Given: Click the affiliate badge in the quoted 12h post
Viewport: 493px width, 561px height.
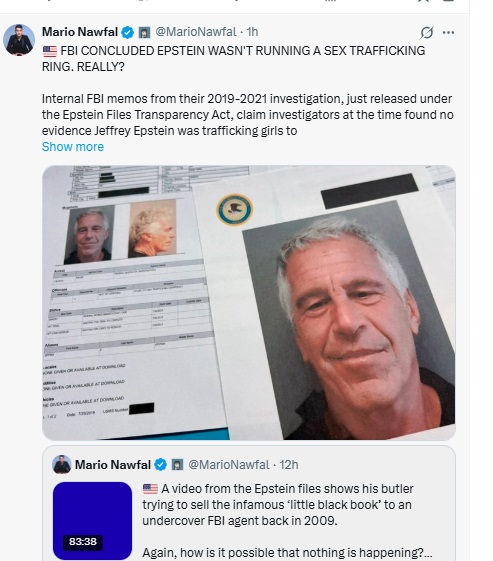Looking at the screenshot, I should (x=177, y=465).
